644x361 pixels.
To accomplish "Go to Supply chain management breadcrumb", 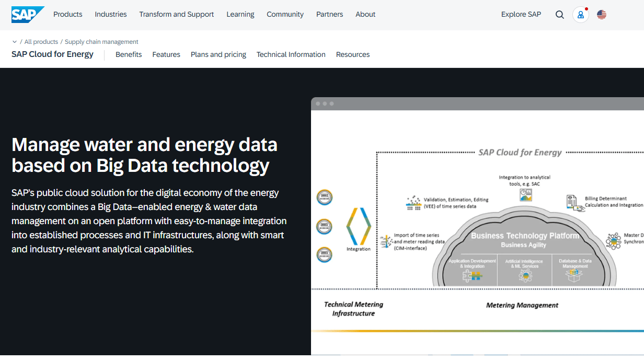I will (101, 42).
